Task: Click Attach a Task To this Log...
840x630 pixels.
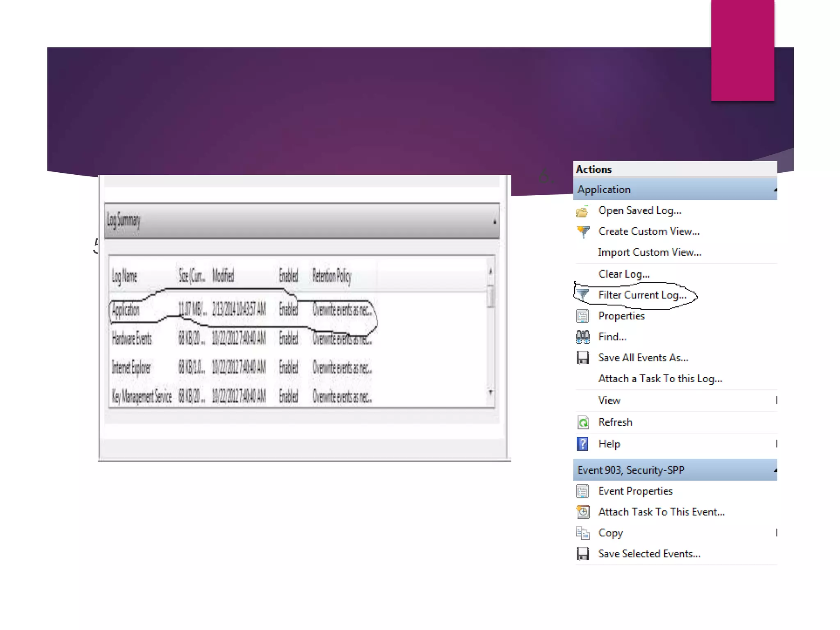Action: coord(660,379)
